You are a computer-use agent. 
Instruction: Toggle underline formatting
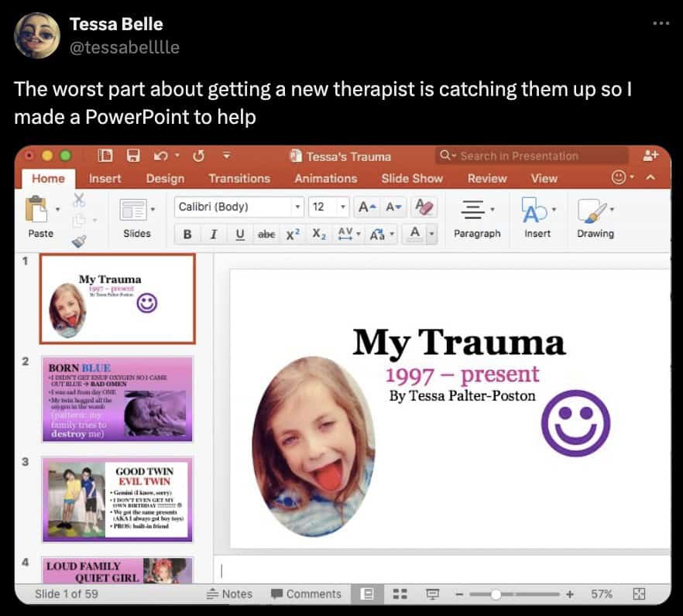(x=239, y=234)
